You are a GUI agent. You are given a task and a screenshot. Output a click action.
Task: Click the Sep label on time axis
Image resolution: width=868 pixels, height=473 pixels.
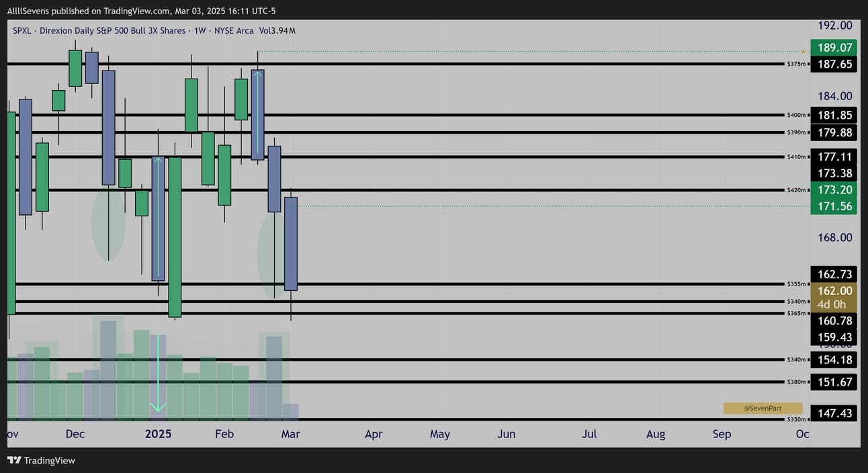pos(722,434)
